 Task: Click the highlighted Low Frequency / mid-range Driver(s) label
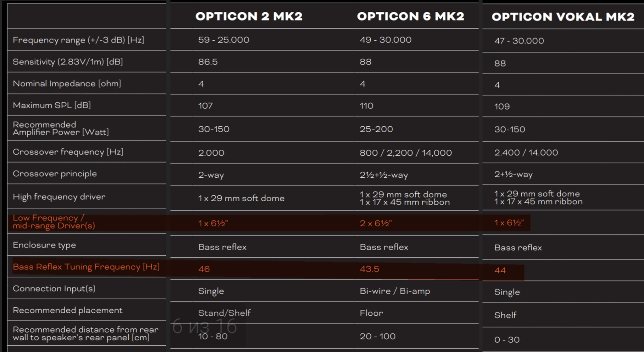click(54, 222)
